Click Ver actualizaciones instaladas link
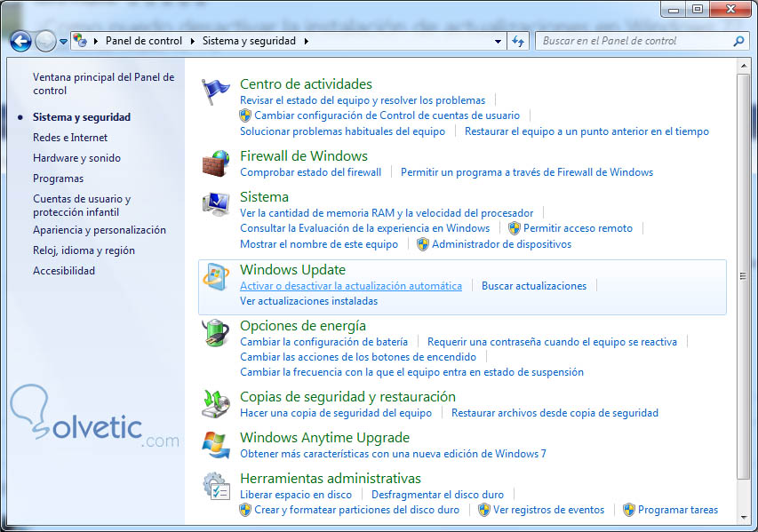 coord(309,301)
